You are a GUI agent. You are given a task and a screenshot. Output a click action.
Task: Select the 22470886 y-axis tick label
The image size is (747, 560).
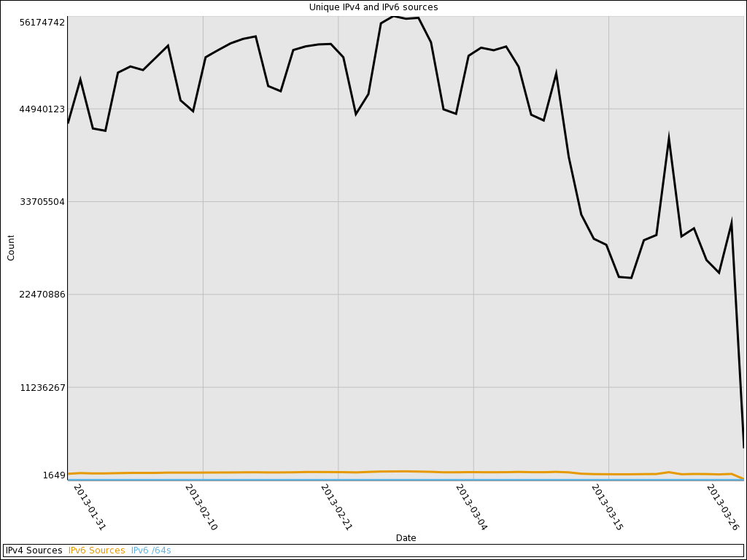click(x=42, y=295)
